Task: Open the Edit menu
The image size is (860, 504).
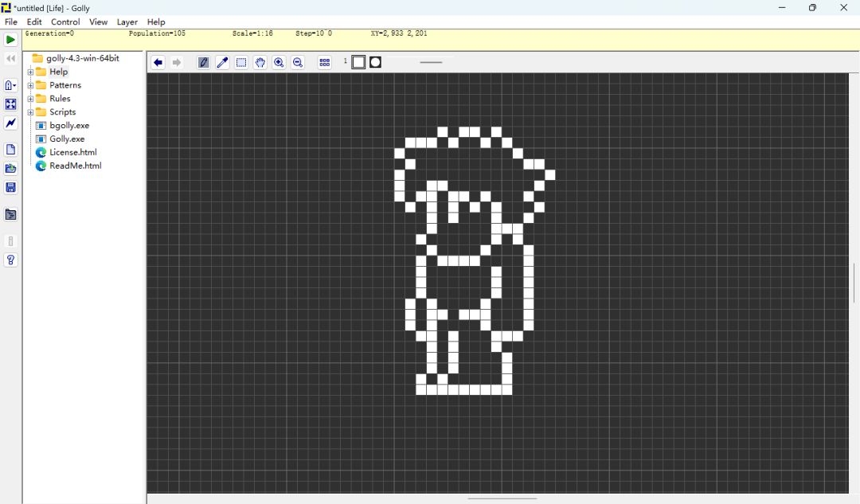Action: click(34, 22)
